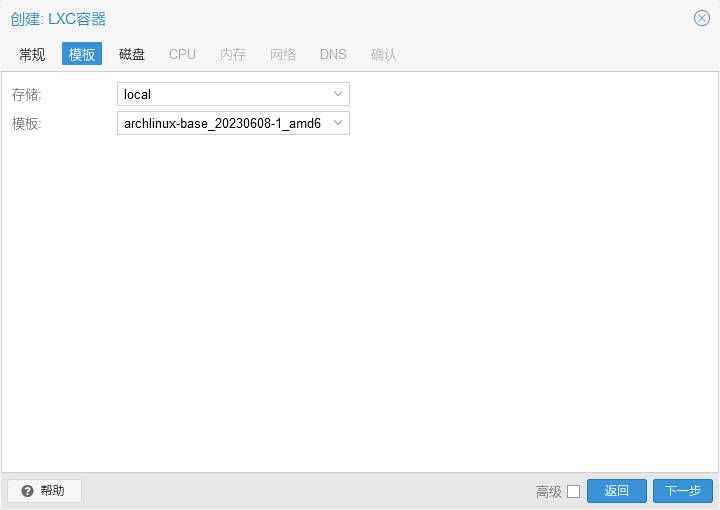Click the question mark help icon
This screenshot has height=510, width=720.
coord(27,491)
